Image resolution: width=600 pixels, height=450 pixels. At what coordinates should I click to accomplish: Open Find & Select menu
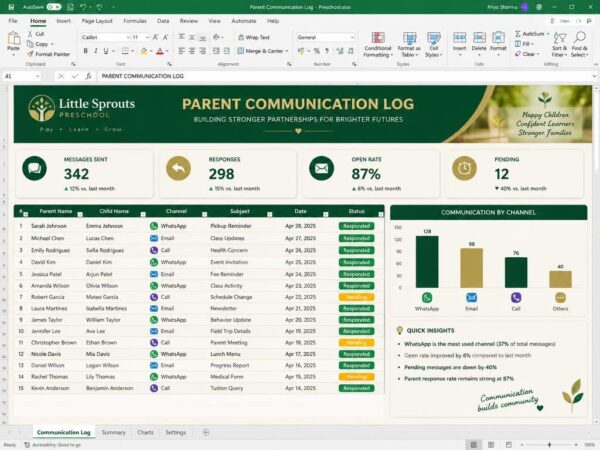pyautogui.click(x=579, y=44)
